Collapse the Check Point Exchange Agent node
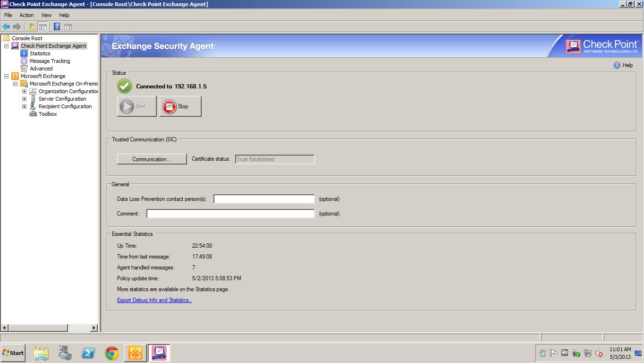Screen dimensions: 644x363 [6, 46]
